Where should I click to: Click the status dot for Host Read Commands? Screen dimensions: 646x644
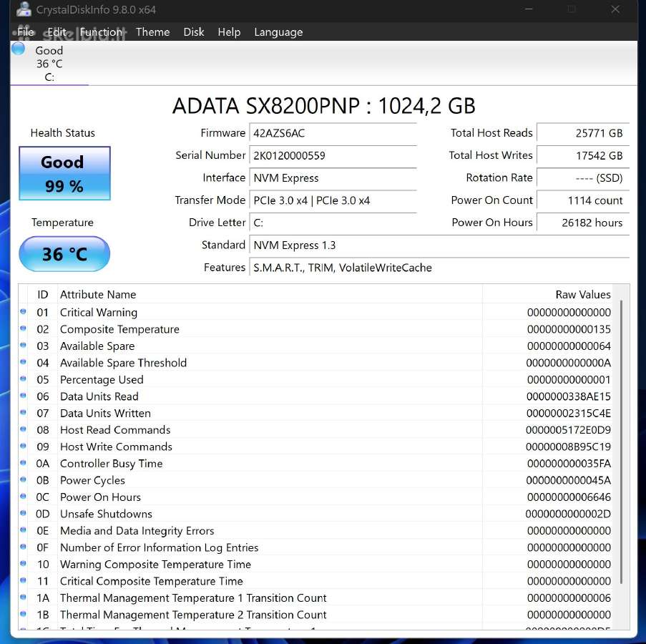pyautogui.click(x=23, y=429)
